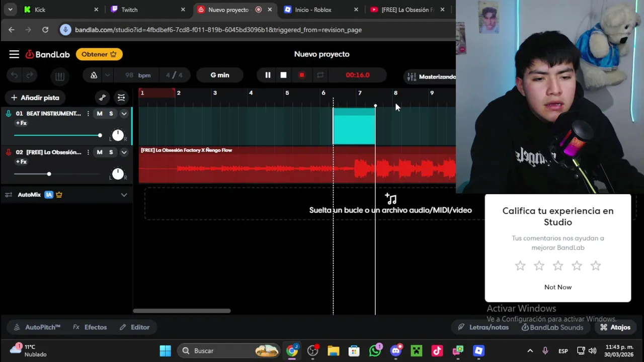Toggle the metronome

tap(94, 75)
